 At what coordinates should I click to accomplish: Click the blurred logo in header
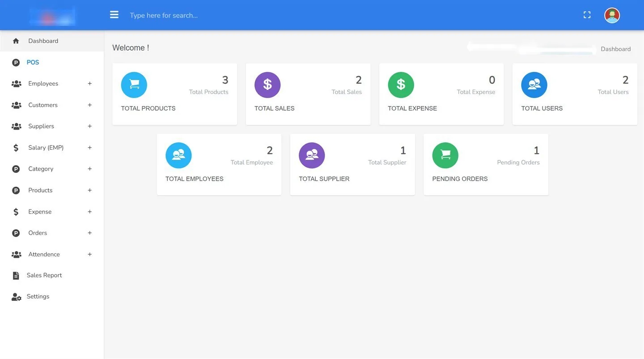pyautogui.click(x=52, y=16)
